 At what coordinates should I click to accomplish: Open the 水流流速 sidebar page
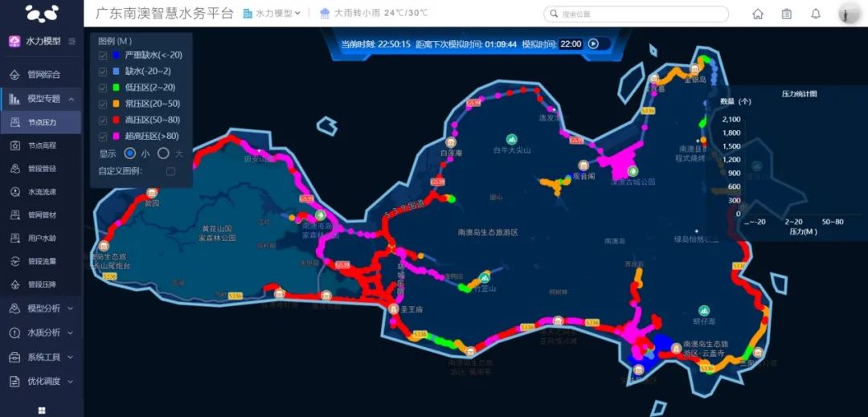point(42,192)
